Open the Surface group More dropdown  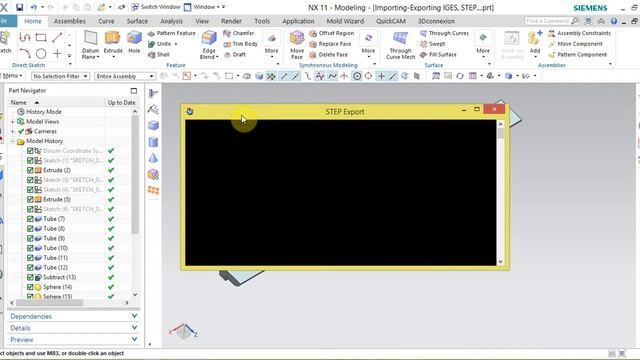(x=483, y=44)
